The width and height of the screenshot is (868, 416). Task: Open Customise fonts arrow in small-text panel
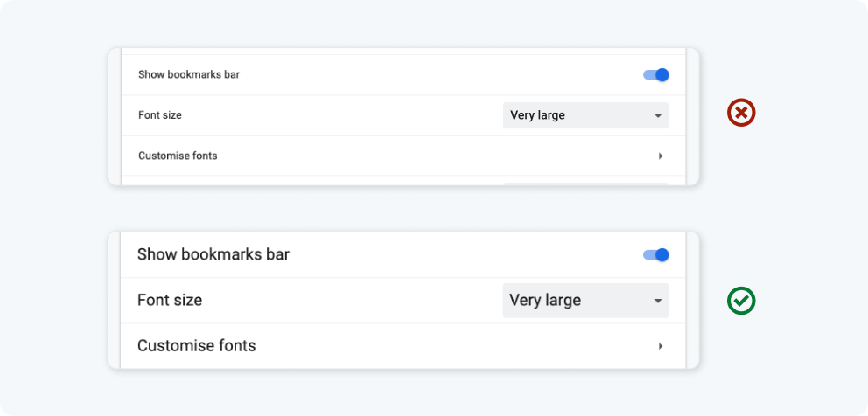pyautogui.click(x=661, y=156)
